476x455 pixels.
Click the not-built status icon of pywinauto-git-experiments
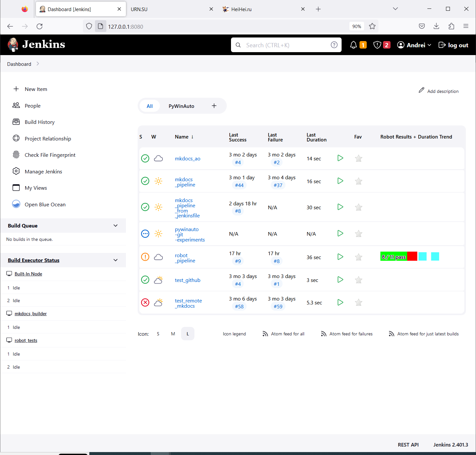point(145,233)
